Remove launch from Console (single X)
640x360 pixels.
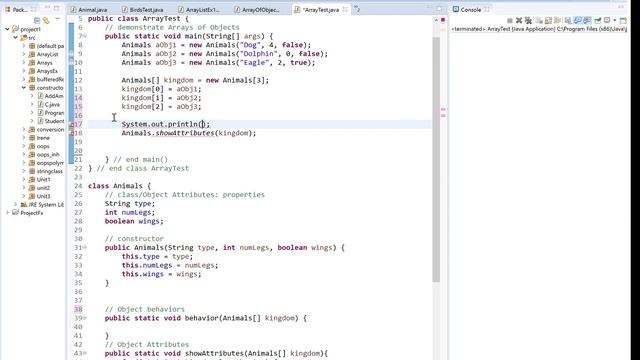(x=519, y=20)
